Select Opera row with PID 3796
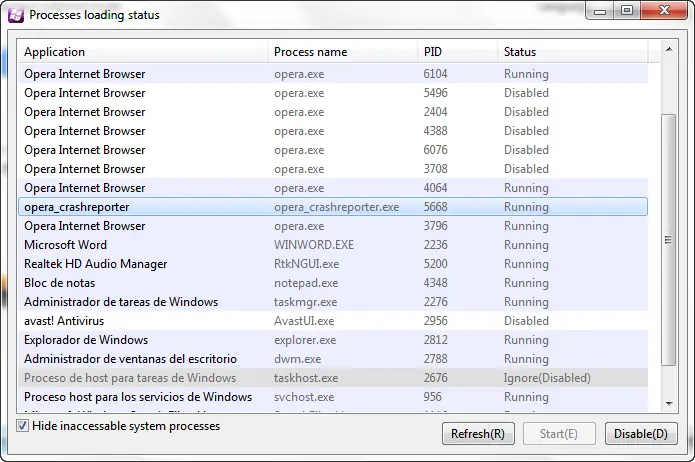695x462 pixels. [333, 226]
